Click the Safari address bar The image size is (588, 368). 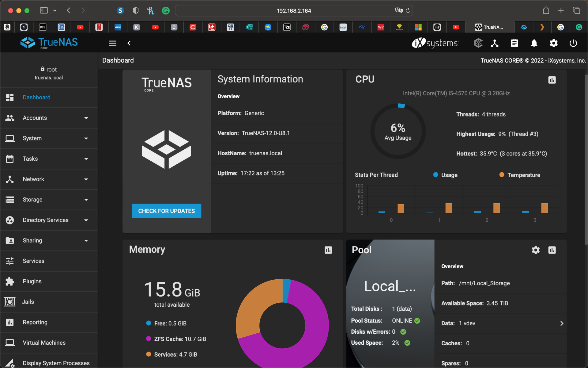click(294, 11)
